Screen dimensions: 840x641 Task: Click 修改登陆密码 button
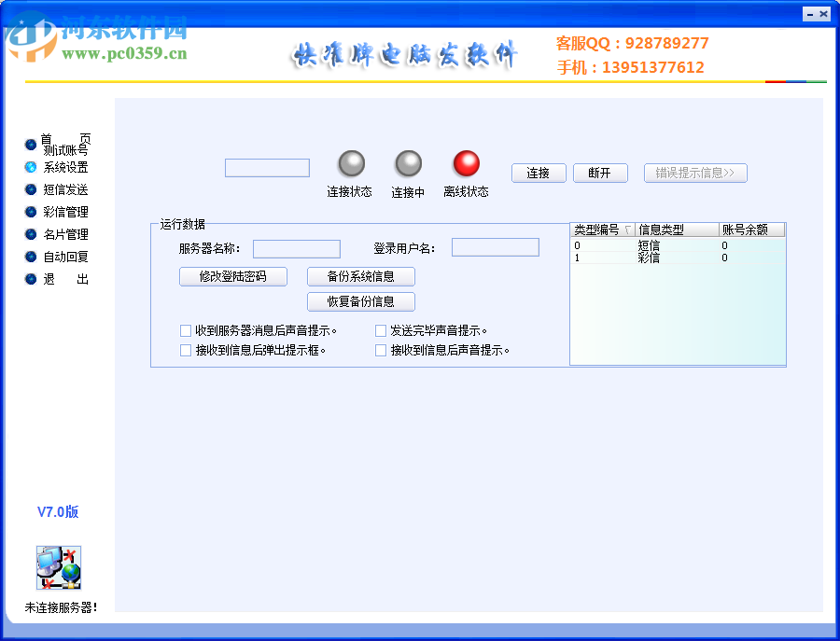[x=232, y=276]
